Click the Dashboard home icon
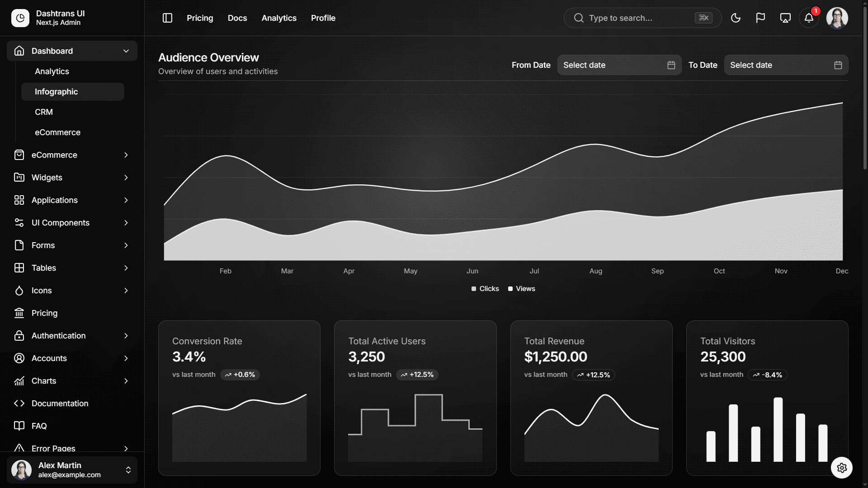This screenshot has height=488, width=868. tap(19, 51)
